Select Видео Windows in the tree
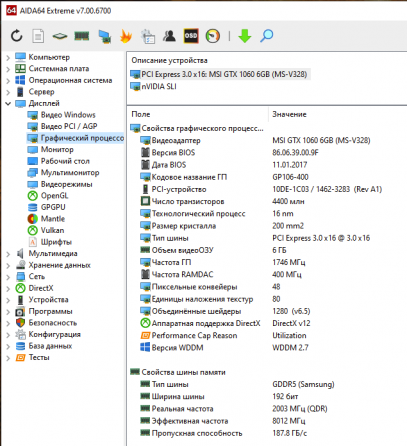This screenshot has height=446, width=407. 61,115
